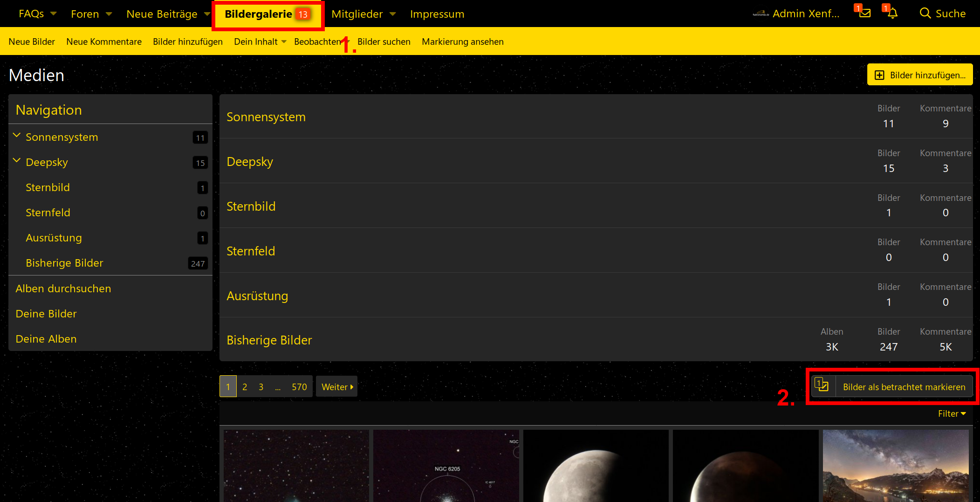The height and width of the screenshot is (502, 980).
Task: Open Deepsky in the Navigation sidebar
Action: click(x=47, y=162)
